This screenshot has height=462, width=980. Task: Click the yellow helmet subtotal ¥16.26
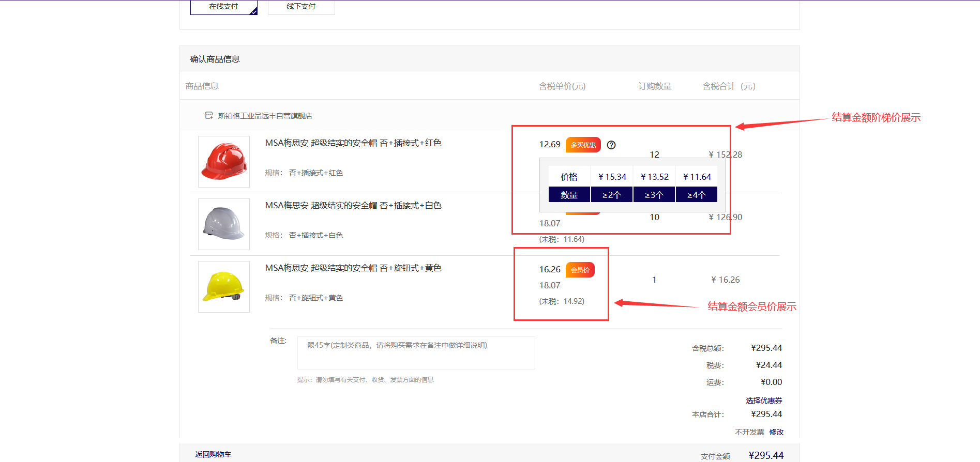pyautogui.click(x=726, y=280)
